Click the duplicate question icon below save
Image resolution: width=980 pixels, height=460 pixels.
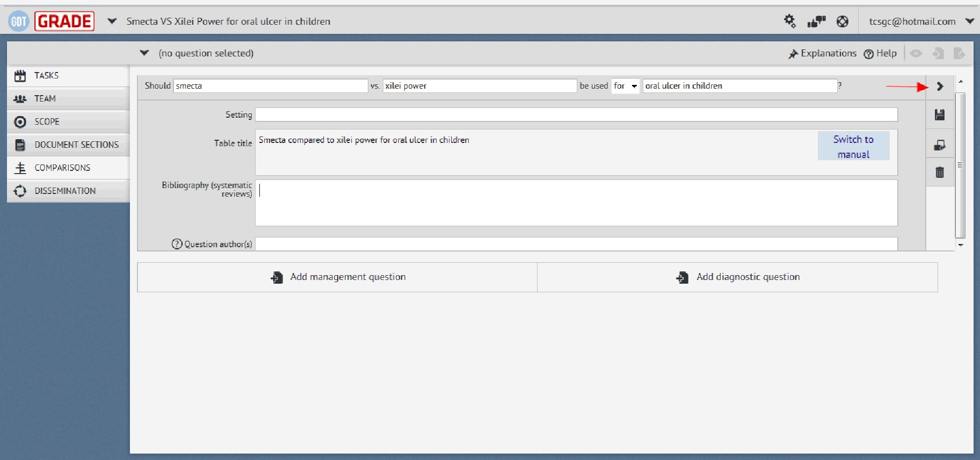[x=940, y=145]
